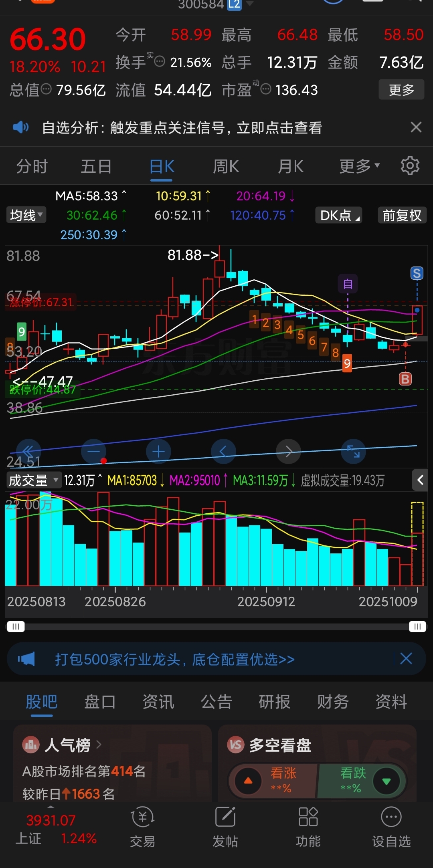Tap the B buy signal marker

coord(405,379)
